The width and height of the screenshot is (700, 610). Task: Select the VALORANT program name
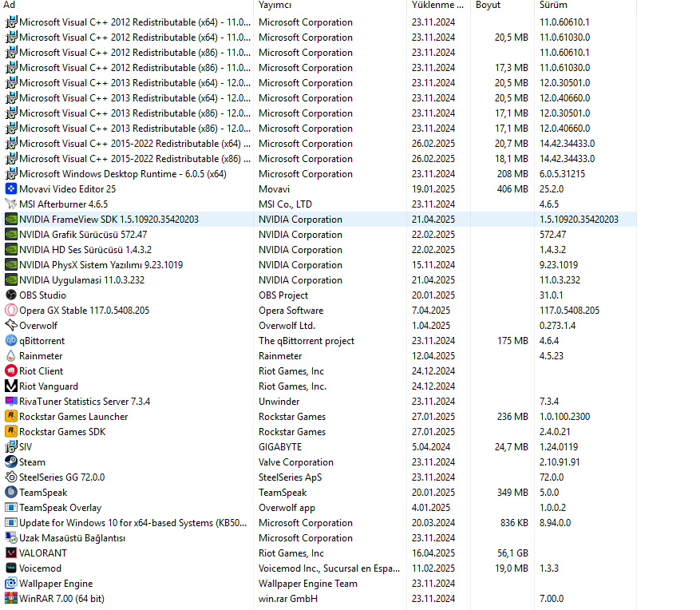pyautogui.click(x=43, y=554)
